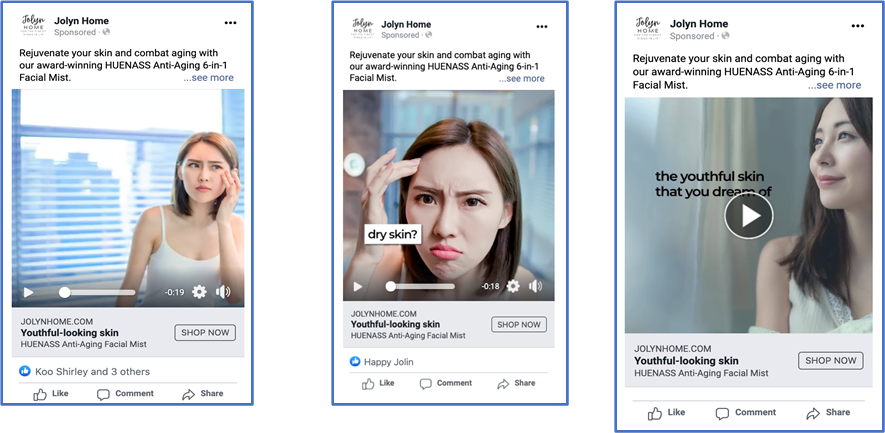The image size is (885, 433).
Task: Click the video progress slider on the first ad
Action: coord(97,292)
